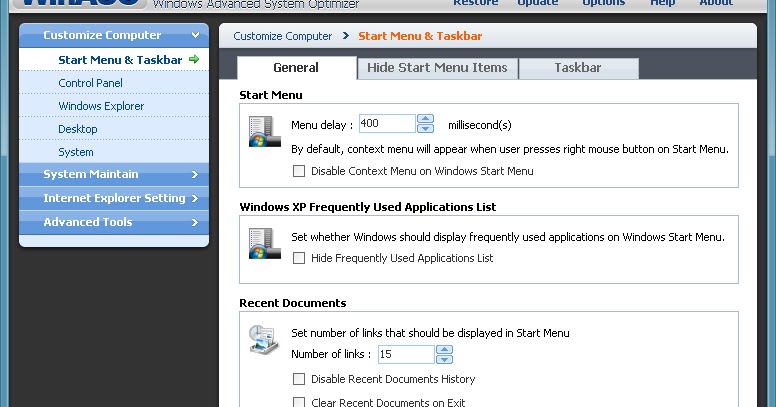Tick Disable Recent Documents History checkbox

299,379
